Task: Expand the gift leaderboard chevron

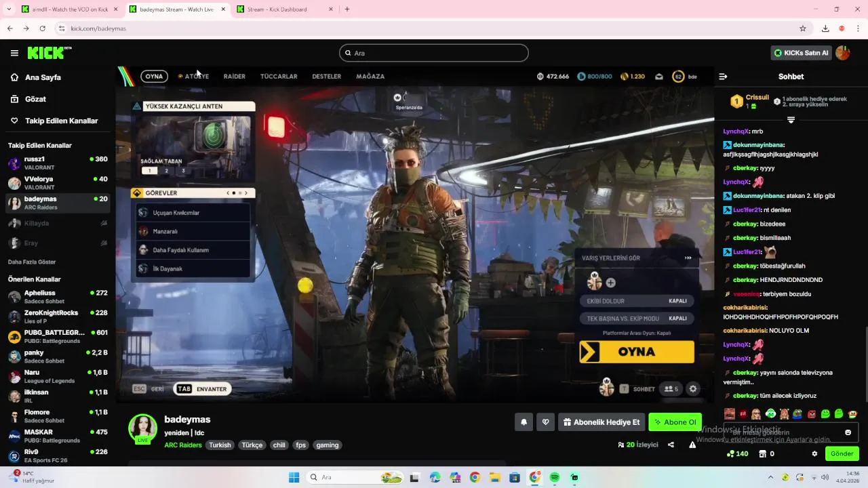Action: (x=791, y=120)
